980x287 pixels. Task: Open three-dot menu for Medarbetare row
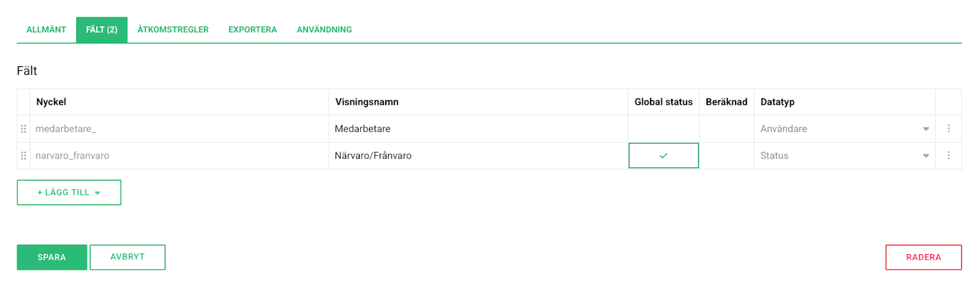[x=948, y=129]
